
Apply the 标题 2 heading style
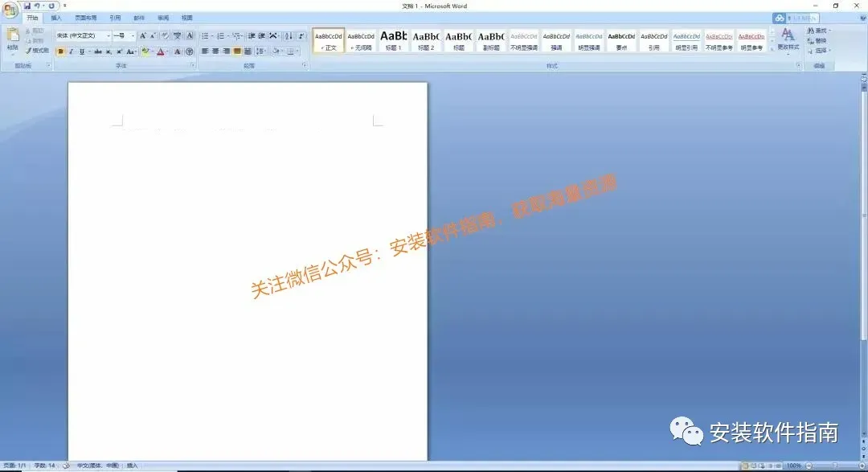click(x=426, y=41)
